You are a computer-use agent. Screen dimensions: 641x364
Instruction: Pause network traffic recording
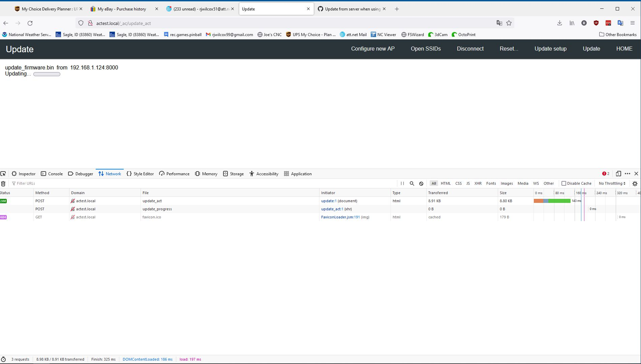pos(402,183)
